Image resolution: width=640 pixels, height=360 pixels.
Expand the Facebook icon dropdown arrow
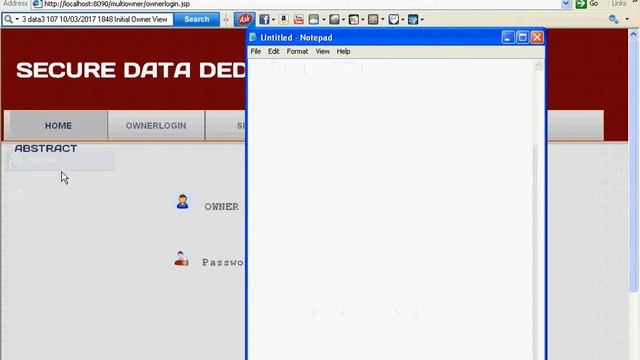(x=273, y=20)
